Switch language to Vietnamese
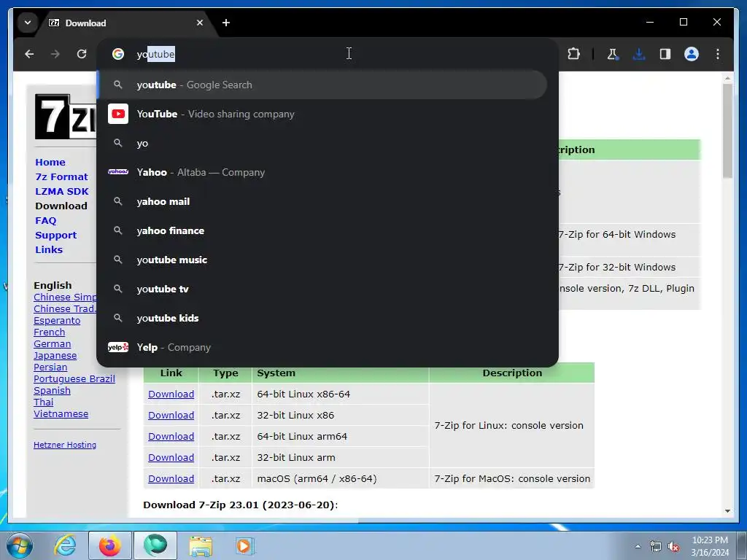Viewport: 747px width, 560px height. pos(61,414)
